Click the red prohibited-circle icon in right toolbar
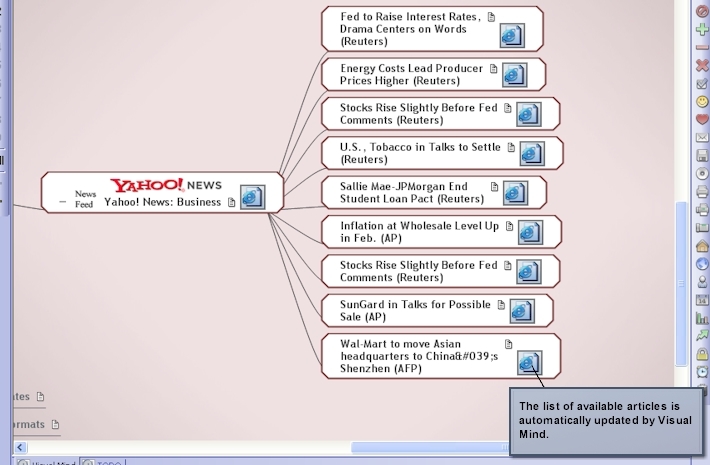 702,11
